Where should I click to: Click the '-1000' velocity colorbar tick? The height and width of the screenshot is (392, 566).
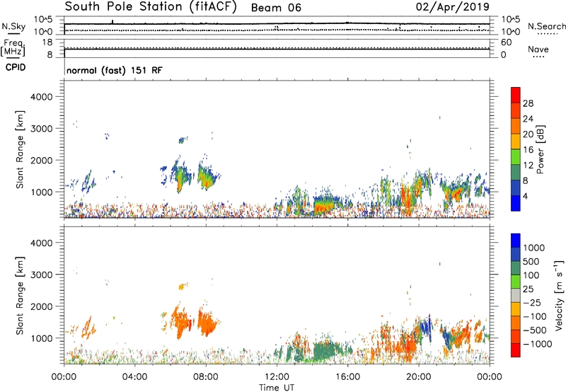click(x=538, y=344)
